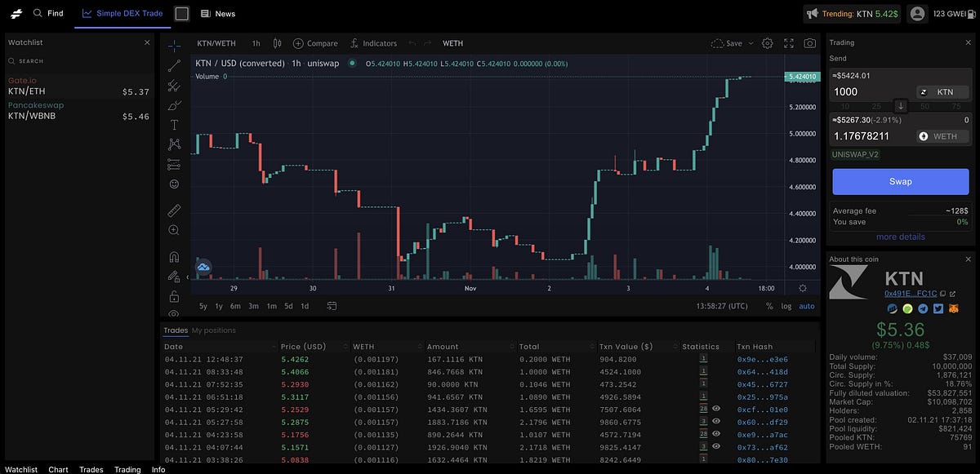The image size is (980, 474).
Task: Open the Telegram icon for KTN
Action: pos(923,309)
